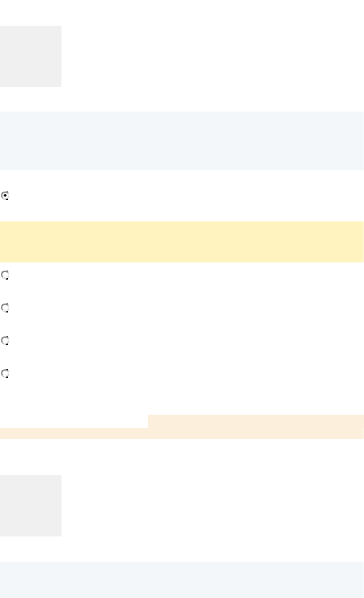Click the lower gray square thumbnail
The image size is (364, 598).
click(31, 505)
